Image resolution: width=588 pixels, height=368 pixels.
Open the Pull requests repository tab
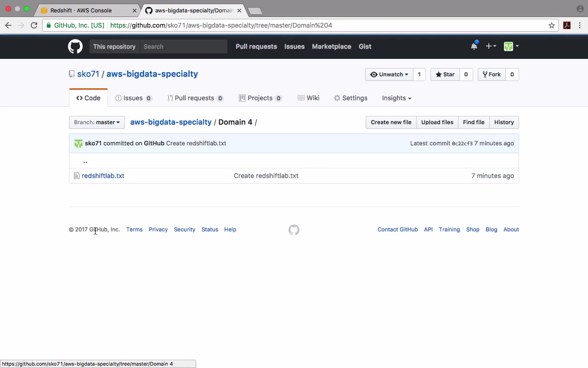pyautogui.click(x=195, y=98)
